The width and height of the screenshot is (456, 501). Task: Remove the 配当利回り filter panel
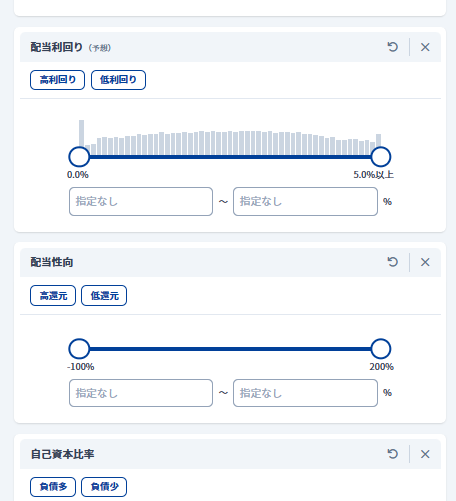tap(425, 47)
